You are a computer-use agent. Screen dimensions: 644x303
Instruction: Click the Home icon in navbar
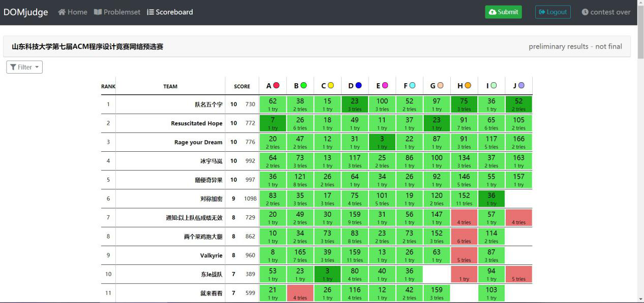click(62, 12)
